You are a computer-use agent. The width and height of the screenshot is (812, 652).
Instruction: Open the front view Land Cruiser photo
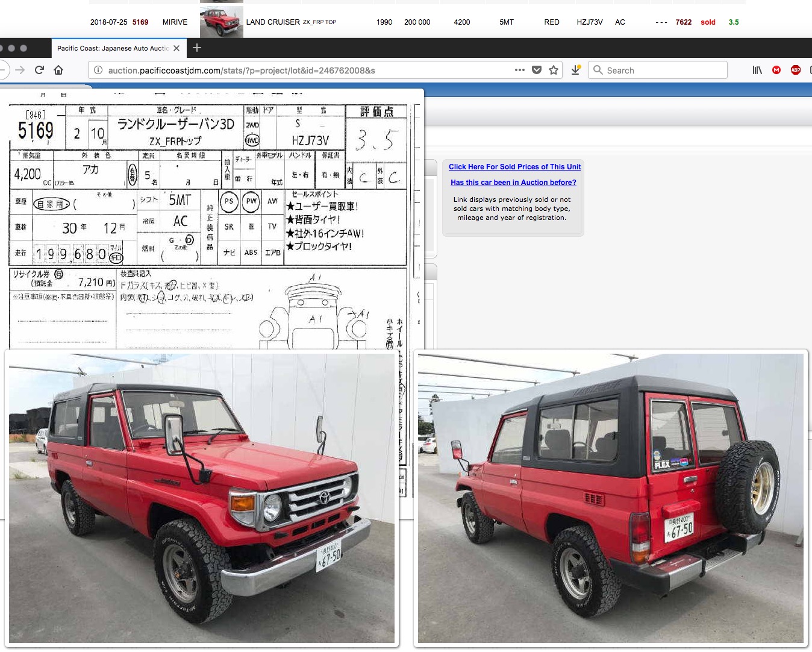[x=202, y=498]
